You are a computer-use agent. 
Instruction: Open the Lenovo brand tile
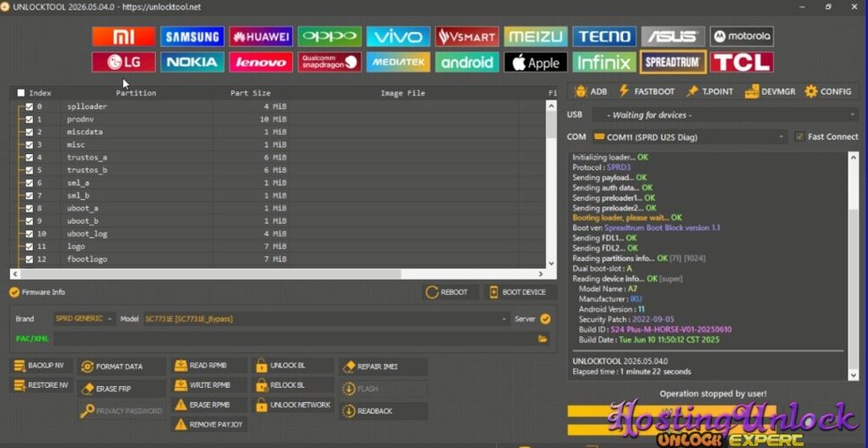click(x=261, y=62)
